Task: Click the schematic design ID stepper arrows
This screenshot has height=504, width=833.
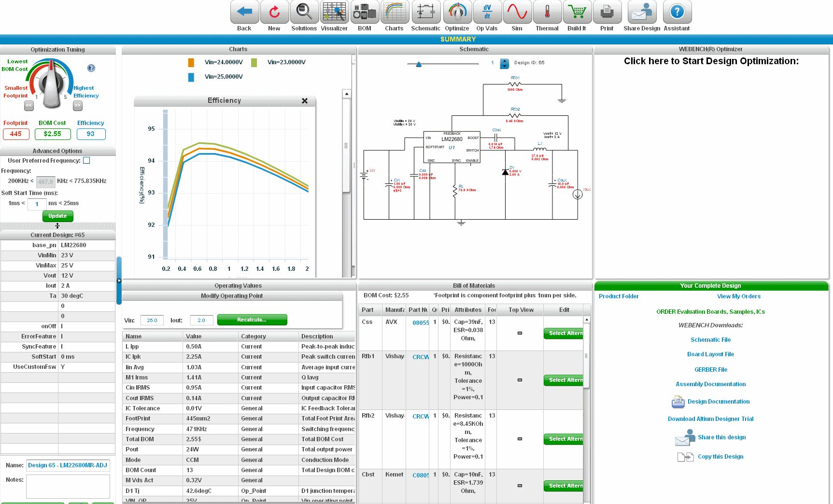Action: tap(505, 63)
